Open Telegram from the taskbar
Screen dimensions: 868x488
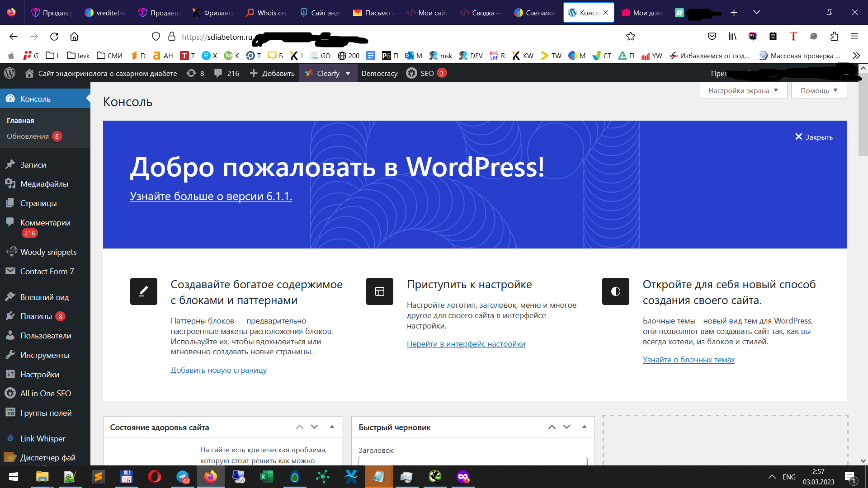point(183,477)
